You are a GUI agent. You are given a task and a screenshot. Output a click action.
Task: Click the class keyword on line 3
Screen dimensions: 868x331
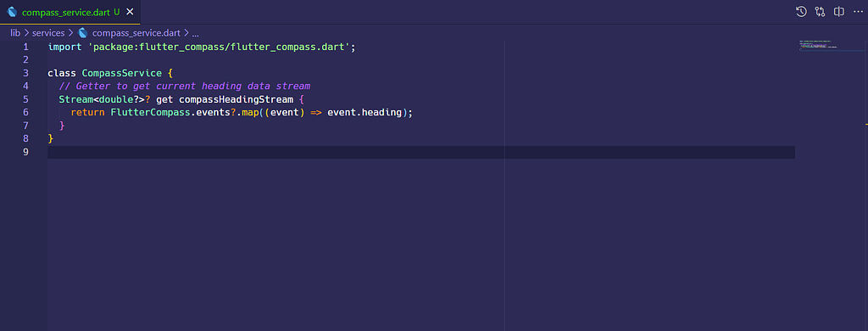click(x=62, y=73)
